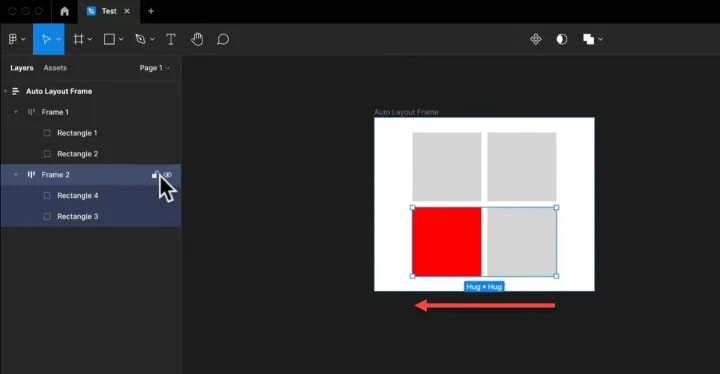
Task: Collapse Frame 2 layer arrow
Action: tap(16, 175)
